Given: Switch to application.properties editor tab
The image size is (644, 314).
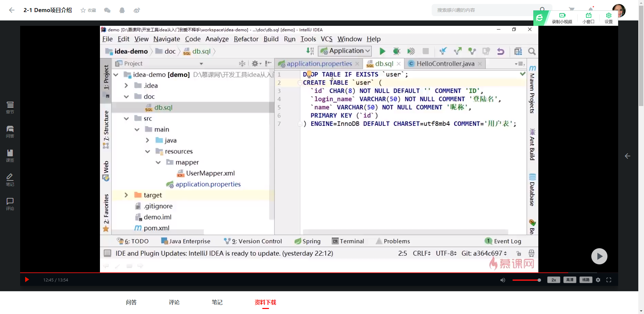Looking at the screenshot, I should click(x=319, y=63).
